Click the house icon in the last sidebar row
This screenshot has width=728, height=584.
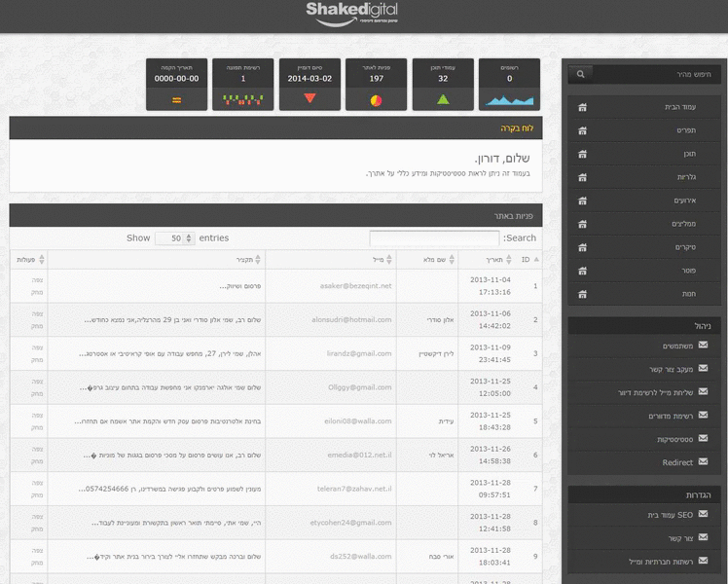[582, 294]
